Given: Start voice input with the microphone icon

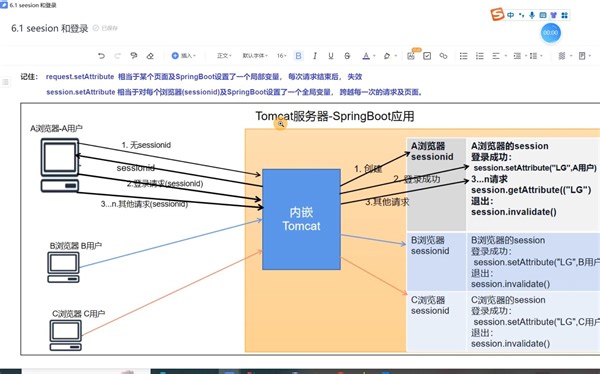Looking at the screenshot, I should pos(532,15).
